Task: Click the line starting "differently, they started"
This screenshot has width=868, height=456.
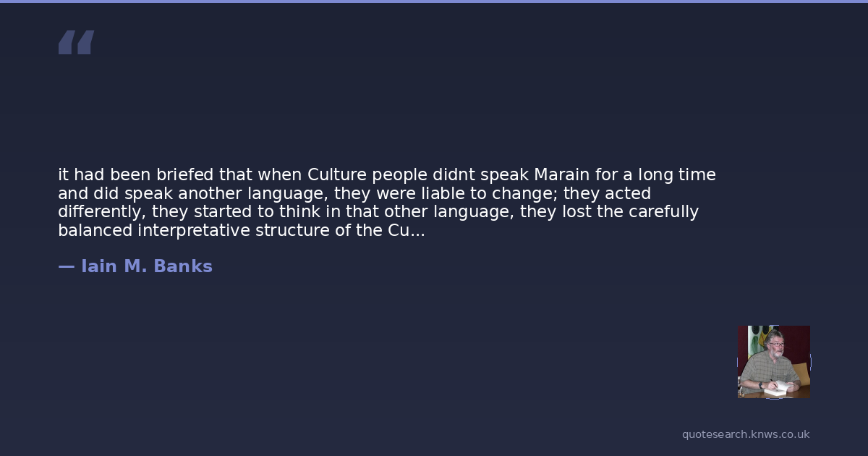Action: [378, 212]
